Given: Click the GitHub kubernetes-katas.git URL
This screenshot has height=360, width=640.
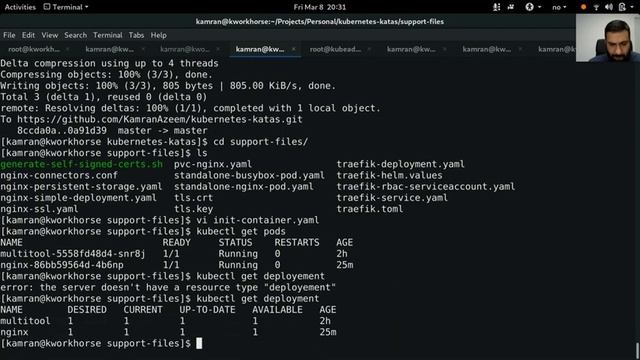Looking at the screenshot, I should point(160,119).
